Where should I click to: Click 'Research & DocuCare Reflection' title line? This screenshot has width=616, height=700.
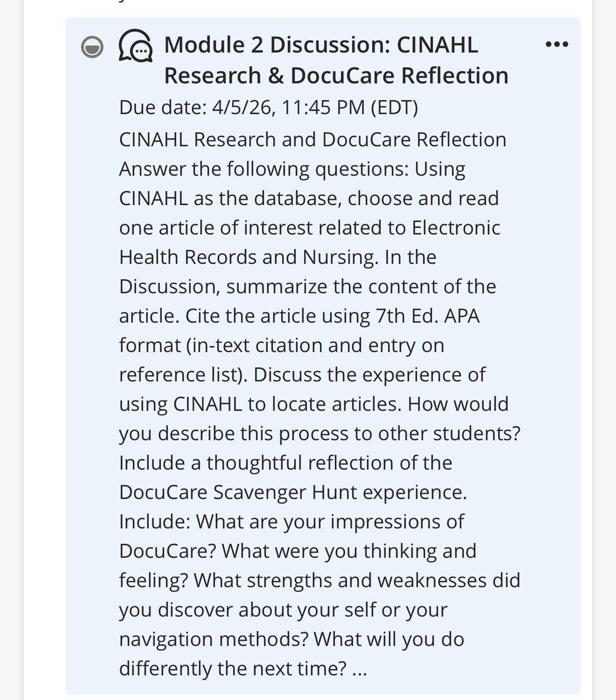[336, 75]
